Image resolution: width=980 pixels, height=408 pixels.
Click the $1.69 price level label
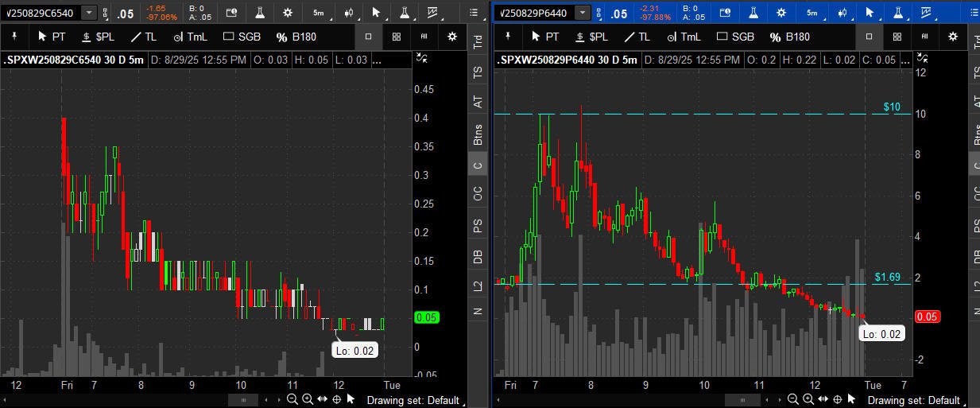(887, 277)
